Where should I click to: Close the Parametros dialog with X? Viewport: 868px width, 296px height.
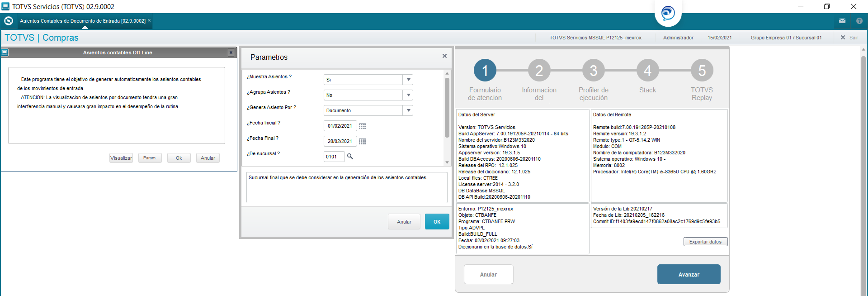coord(444,56)
